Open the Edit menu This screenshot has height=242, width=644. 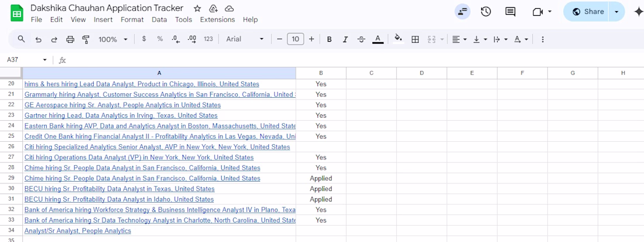[x=56, y=19]
